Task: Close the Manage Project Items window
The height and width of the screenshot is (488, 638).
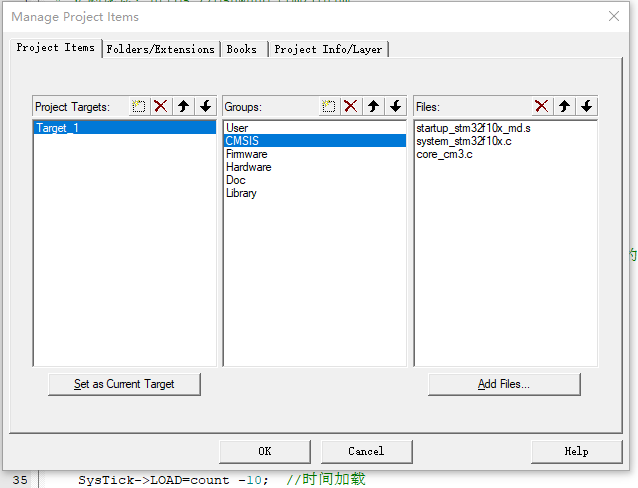Action: click(614, 16)
